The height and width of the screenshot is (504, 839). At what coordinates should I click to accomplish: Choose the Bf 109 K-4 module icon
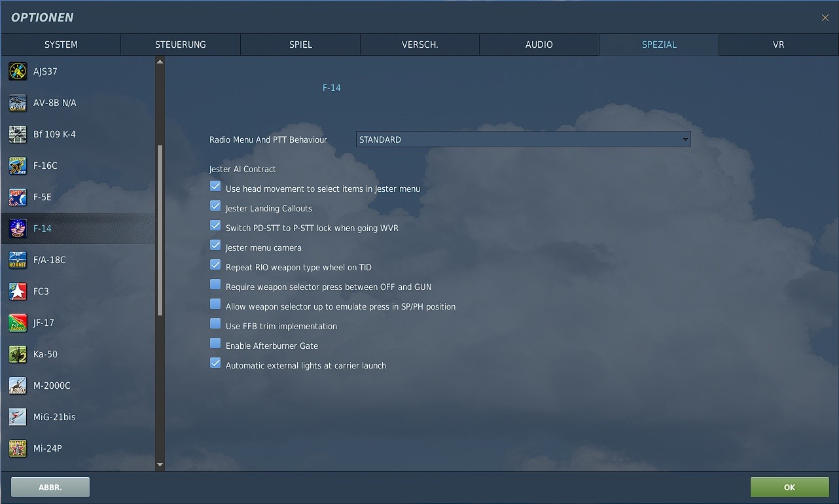click(x=18, y=134)
